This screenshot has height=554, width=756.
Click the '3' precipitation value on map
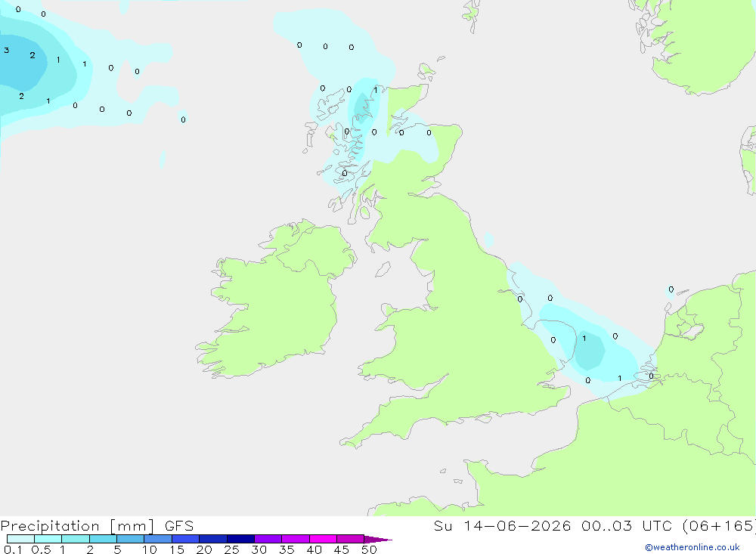tap(6, 50)
